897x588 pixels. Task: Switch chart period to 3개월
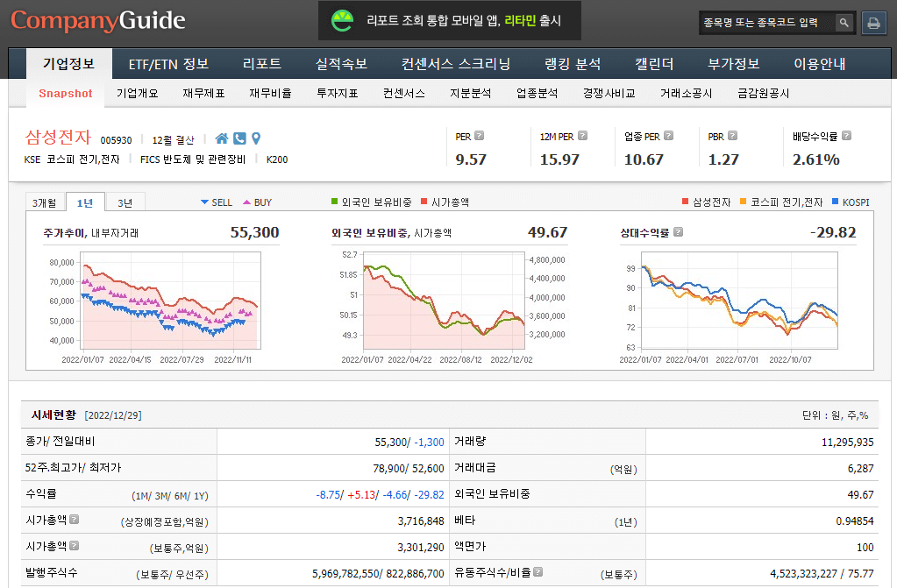pyautogui.click(x=45, y=202)
